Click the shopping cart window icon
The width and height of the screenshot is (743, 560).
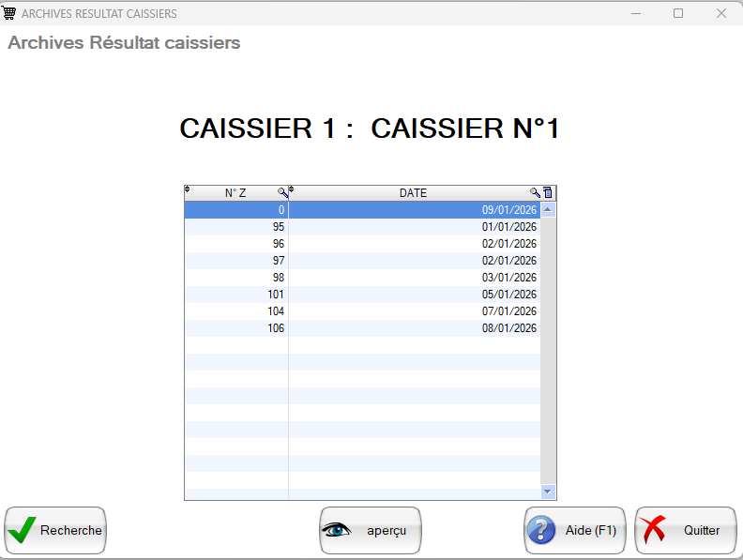(x=9, y=13)
